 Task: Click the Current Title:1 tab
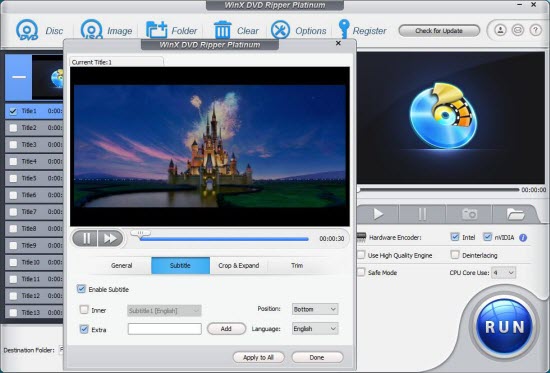(x=116, y=62)
